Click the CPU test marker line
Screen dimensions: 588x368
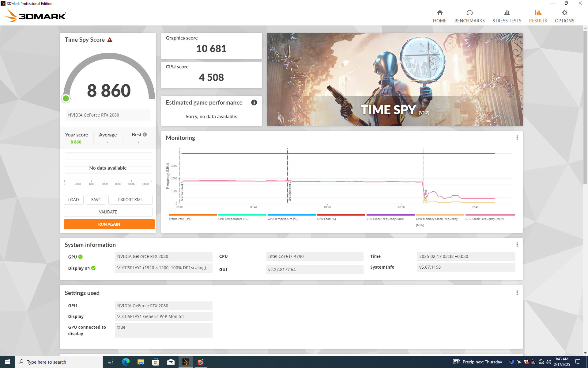(x=423, y=176)
